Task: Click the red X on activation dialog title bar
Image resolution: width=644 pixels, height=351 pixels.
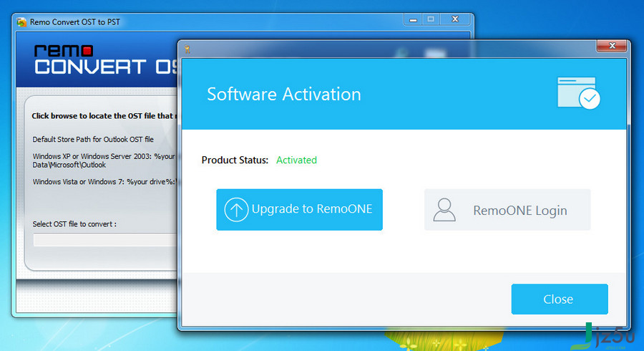Action: click(x=612, y=46)
